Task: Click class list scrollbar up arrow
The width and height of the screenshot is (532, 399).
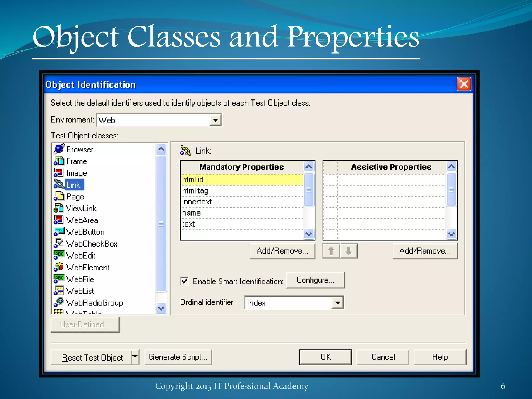Action: click(x=161, y=149)
